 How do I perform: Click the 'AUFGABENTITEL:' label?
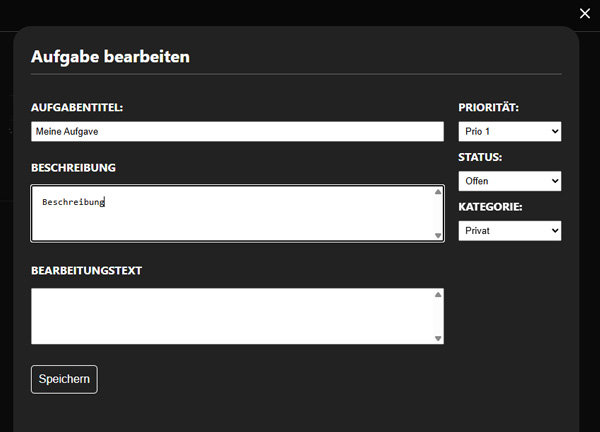(x=77, y=108)
